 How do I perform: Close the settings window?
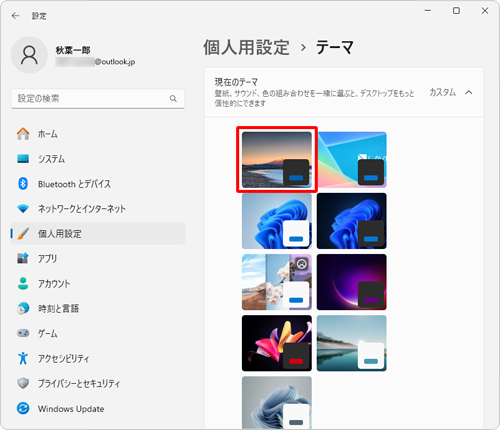(485, 11)
